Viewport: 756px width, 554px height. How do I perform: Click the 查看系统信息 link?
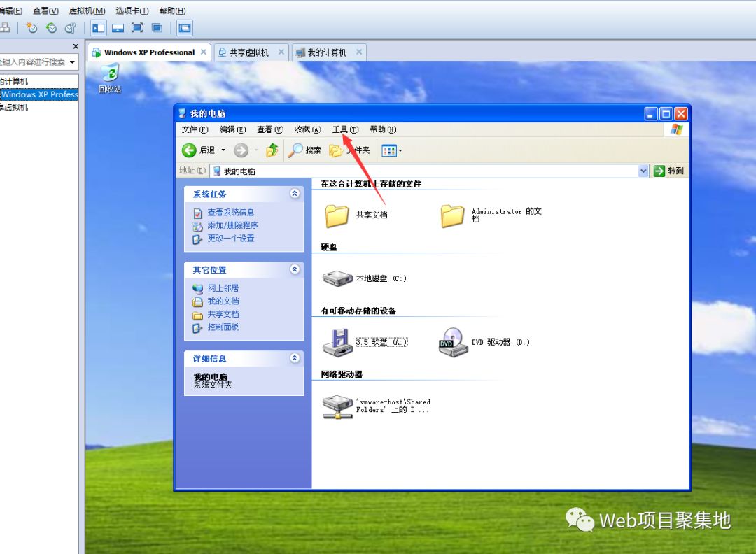[230, 213]
